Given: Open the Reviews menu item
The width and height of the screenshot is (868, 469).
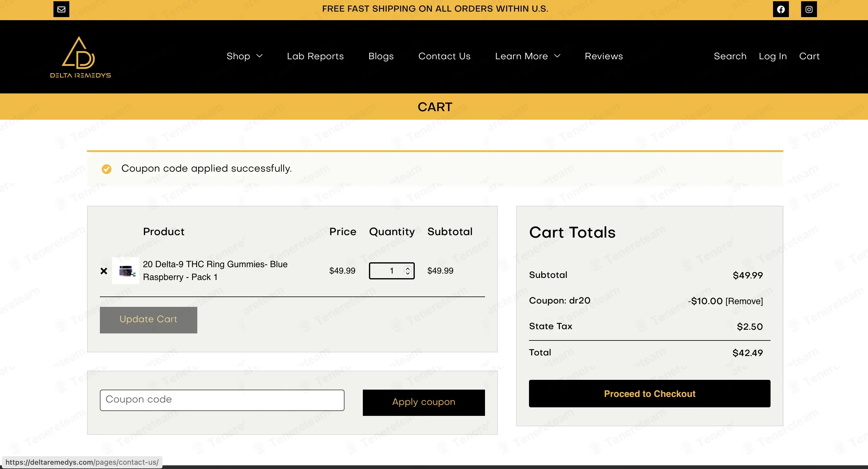Looking at the screenshot, I should pos(604,56).
